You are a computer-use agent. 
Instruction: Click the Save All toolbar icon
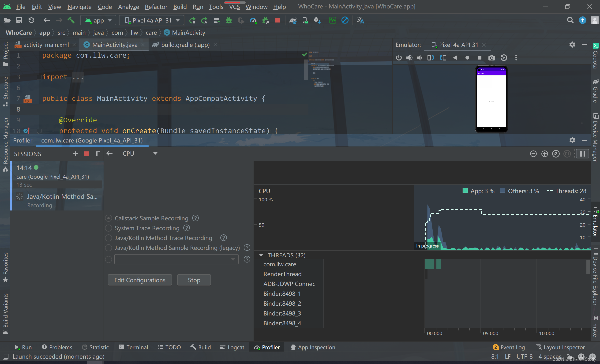19,20
